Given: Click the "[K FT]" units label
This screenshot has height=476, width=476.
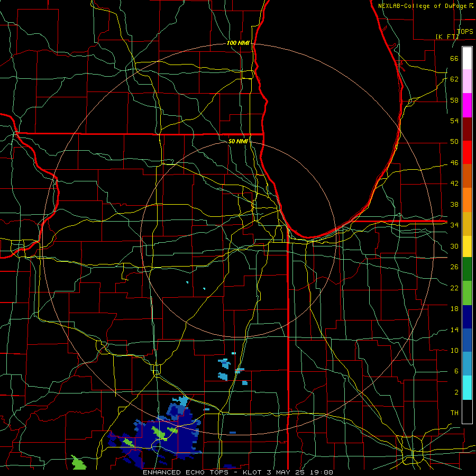Looking at the screenshot, I should [447, 36].
